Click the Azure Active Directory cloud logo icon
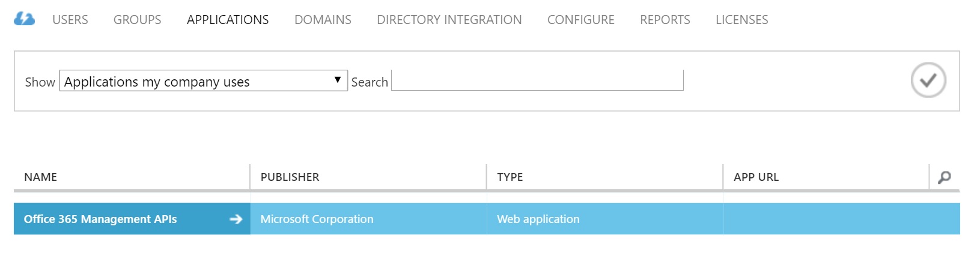The width and height of the screenshot is (980, 262). [x=24, y=19]
